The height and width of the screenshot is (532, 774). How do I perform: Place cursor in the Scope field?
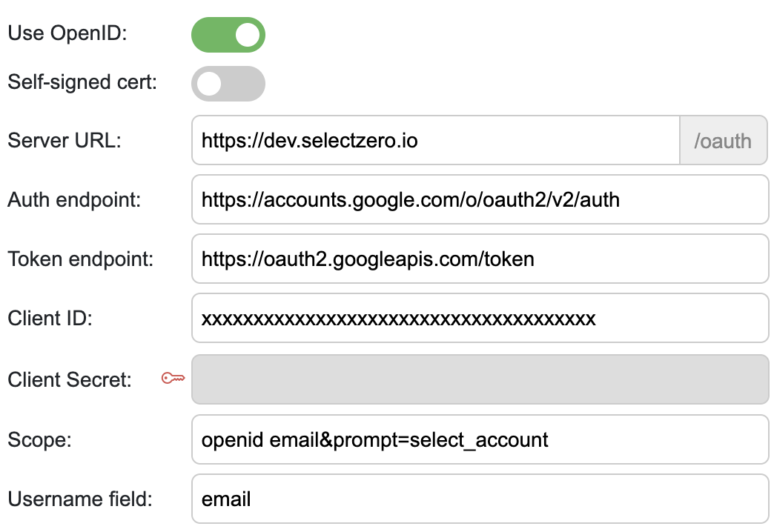click(480, 439)
